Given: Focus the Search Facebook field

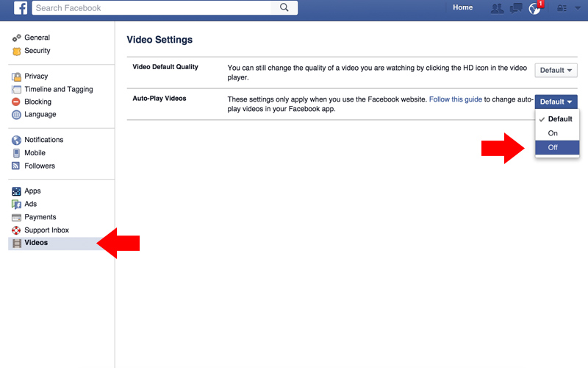Looking at the screenshot, I should (151, 8).
